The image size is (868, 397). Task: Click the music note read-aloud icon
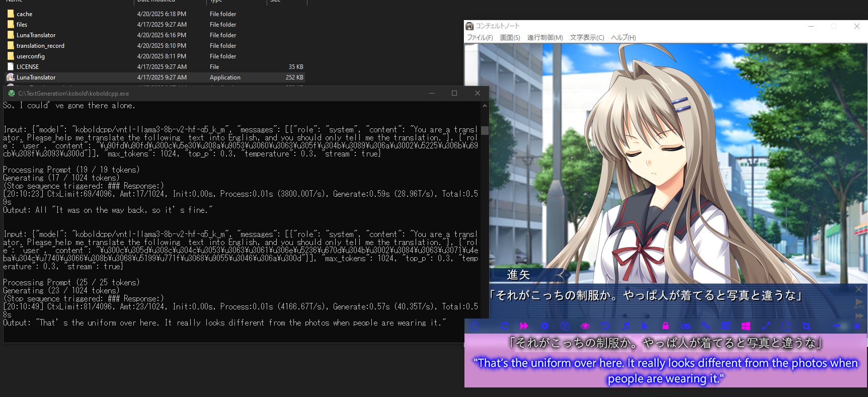click(x=625, y=326)
